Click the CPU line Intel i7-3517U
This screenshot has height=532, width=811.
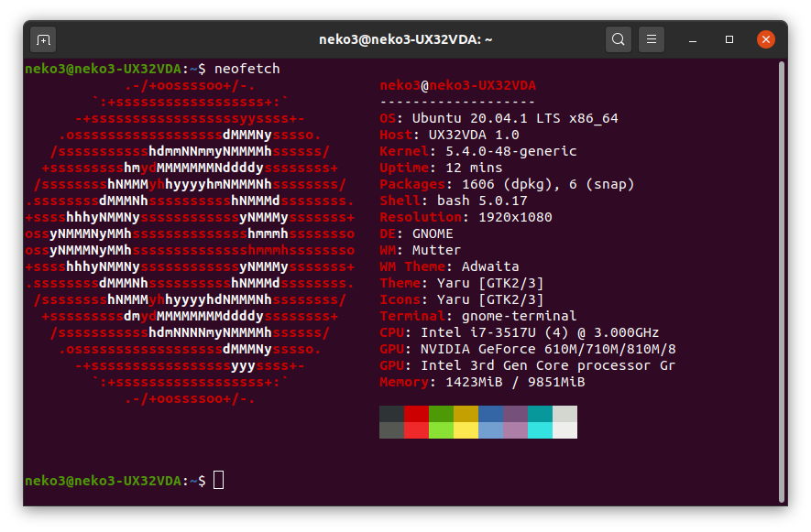520,333
